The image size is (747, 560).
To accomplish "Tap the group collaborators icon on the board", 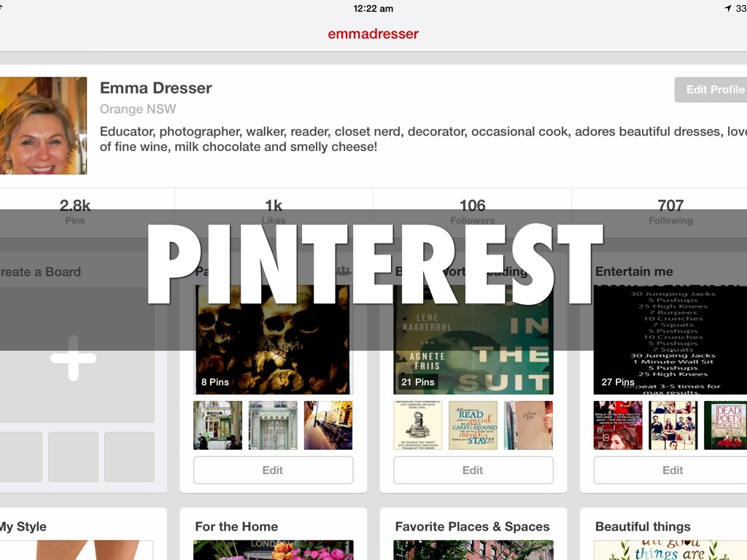I will 344,271.
